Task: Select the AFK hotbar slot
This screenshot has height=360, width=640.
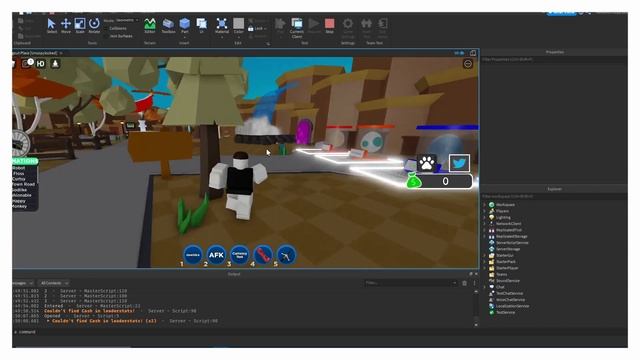Action: (216, 255)
